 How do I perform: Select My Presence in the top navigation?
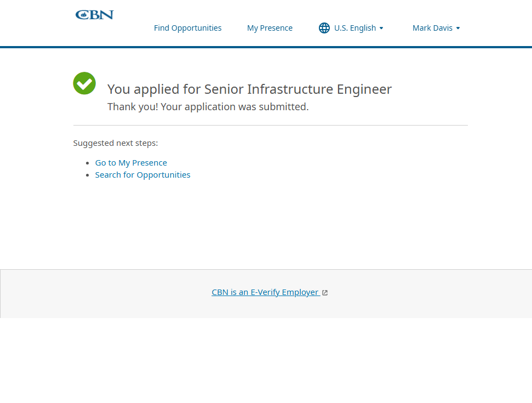point(270,28)
